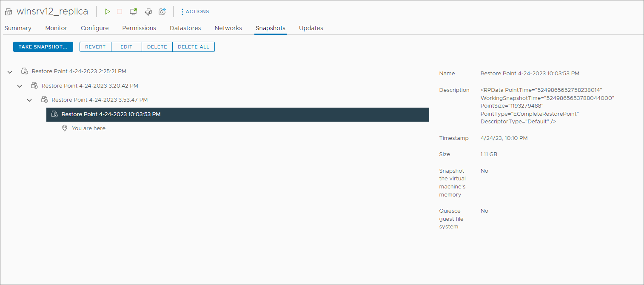644x285 pixels.
Task: Click snapshot icon of 3:20:42 PM restore point
Action: click(x=34, y=85)
